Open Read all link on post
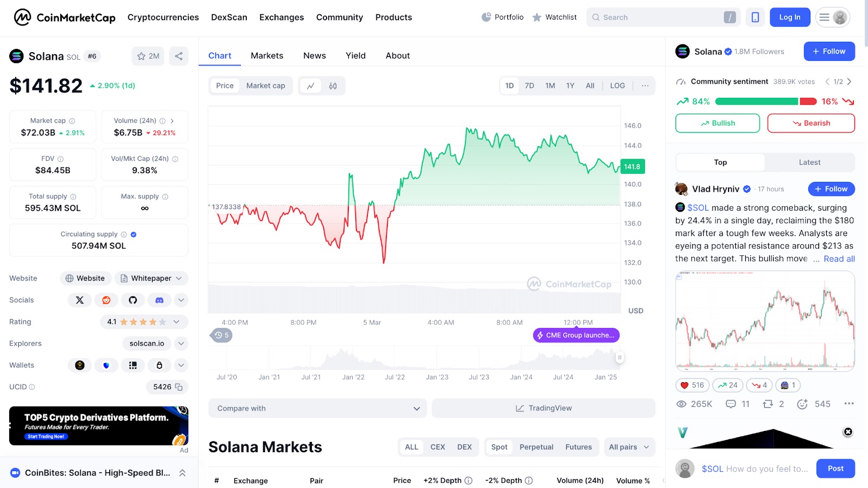The width and height of the screenshot is (868, 488). [839, 259]
